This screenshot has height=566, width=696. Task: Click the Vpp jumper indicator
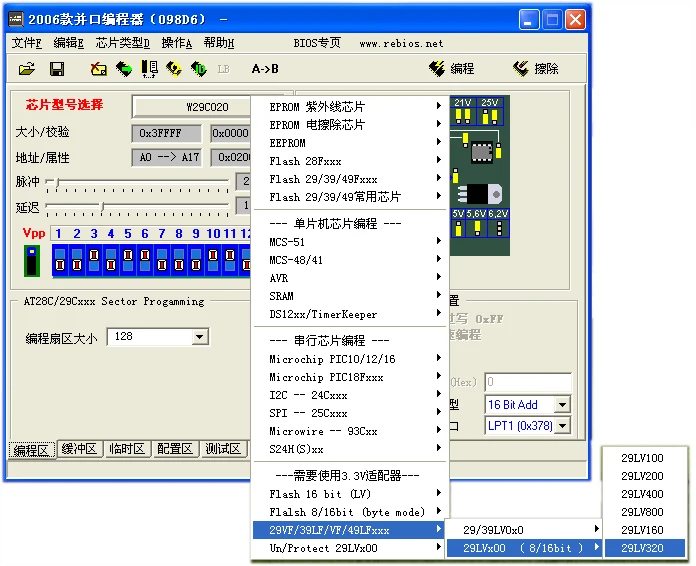click(32, 261)
